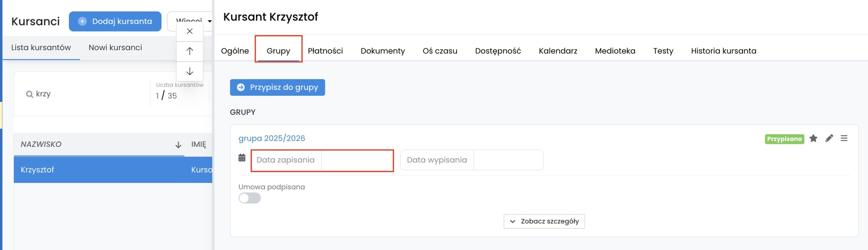Screen dimensions: 868x250
Task: Click the up arrow navigation icon
Action: [x=190, y=51]
